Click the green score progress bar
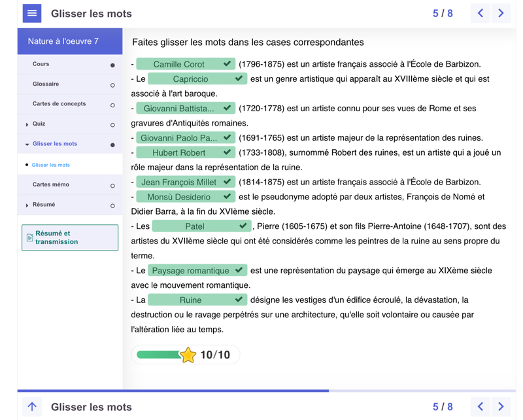Screen dimensions: 523x420 coord(158,355)
